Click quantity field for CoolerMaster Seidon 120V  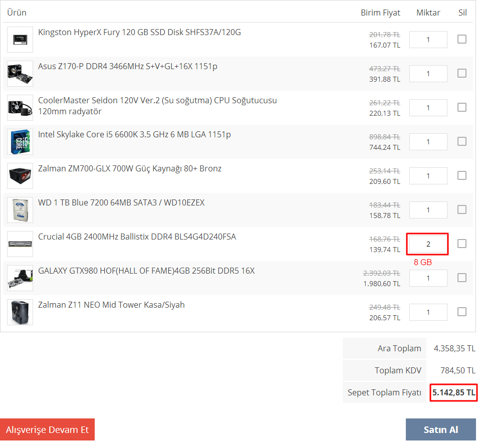point(428,108)
